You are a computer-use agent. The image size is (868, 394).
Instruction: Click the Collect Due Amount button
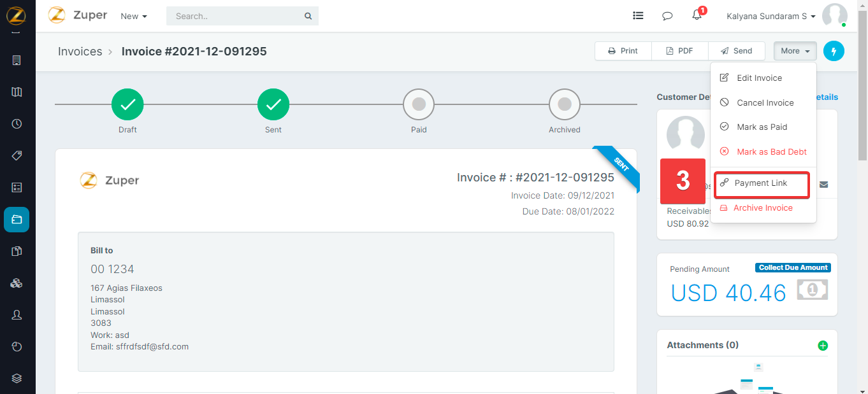(x=793, y=268)
